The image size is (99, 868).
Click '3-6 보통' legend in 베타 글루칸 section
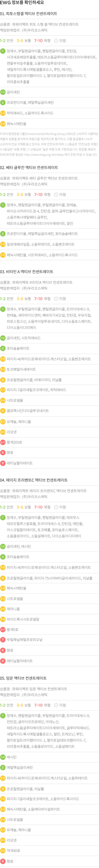[x=24, y=194]
